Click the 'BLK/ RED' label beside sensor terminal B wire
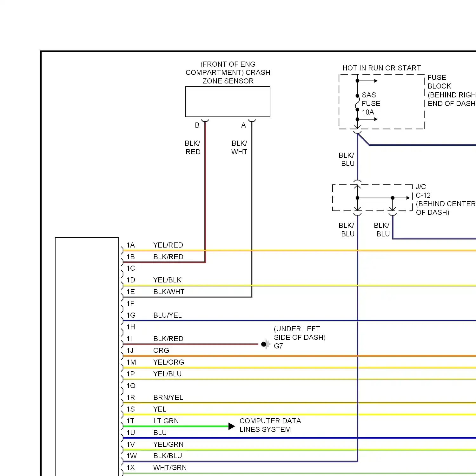Viewport: 476px width, 476px height. click(193, 148)
